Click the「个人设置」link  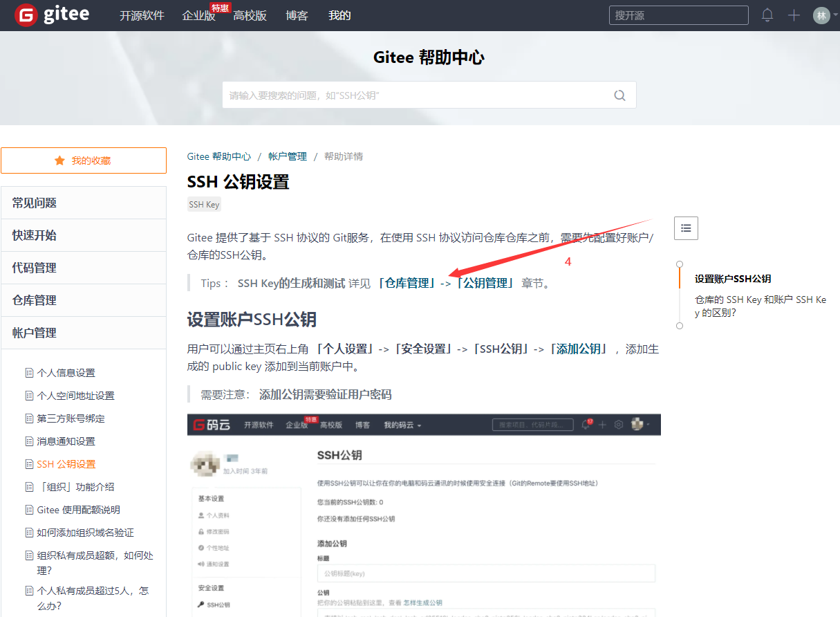344,349
